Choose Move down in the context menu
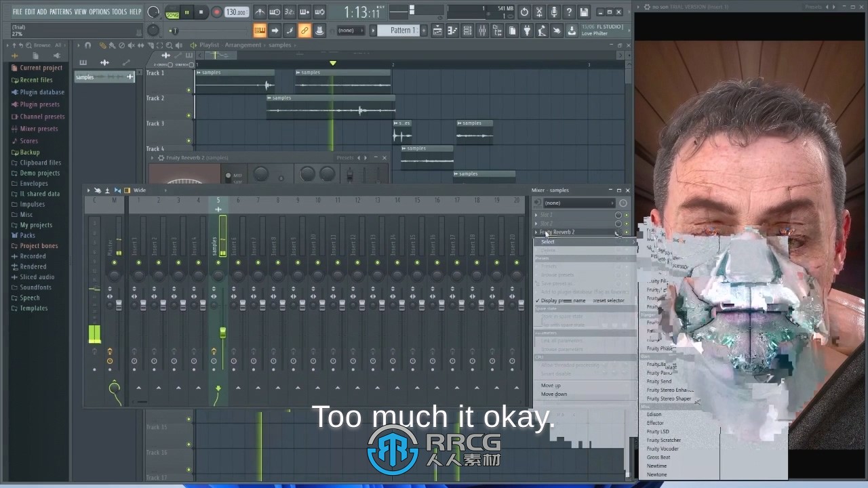Viewport: 868px width, 488px height. [554, 394]
